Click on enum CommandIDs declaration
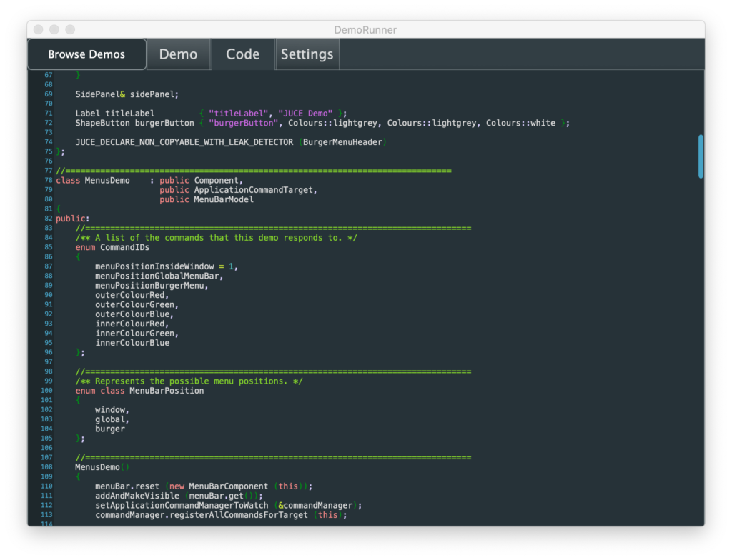Screen dimensions: 732x560 click(112, 247)
